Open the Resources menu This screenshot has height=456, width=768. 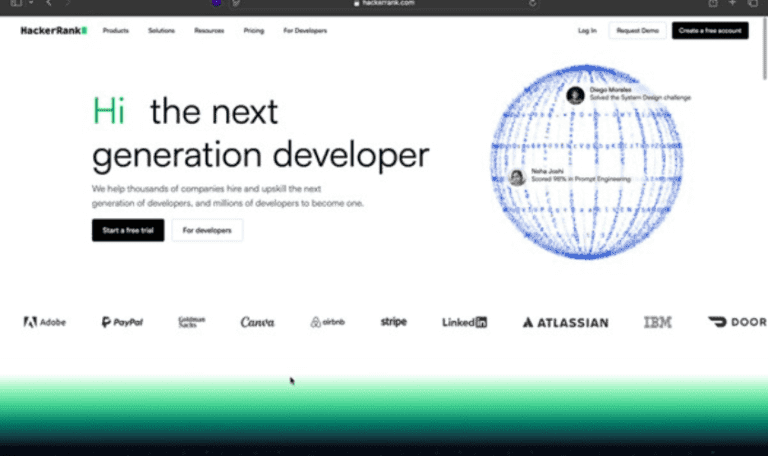click(209, 30)
